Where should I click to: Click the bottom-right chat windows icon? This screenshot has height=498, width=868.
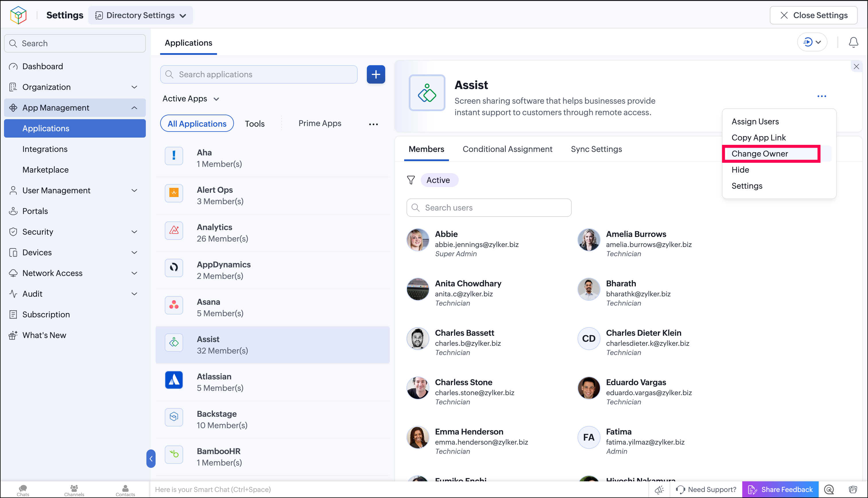click(x=853, y=489)
